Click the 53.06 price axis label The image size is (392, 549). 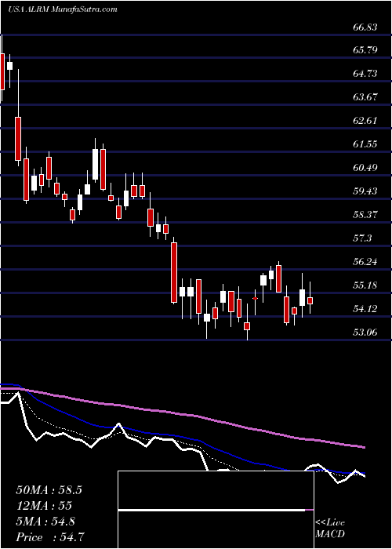click(x=365, y=332)
